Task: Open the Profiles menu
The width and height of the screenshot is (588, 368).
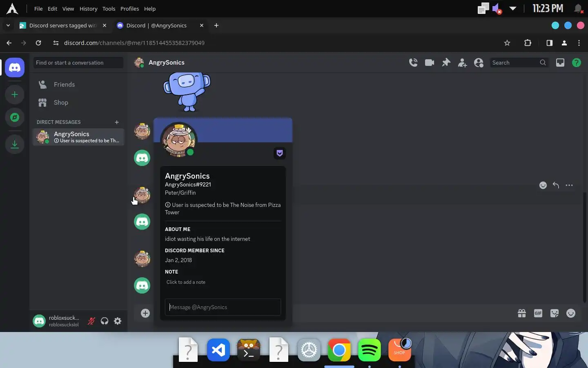Action: pyautogui.click(x=129, y=9)
